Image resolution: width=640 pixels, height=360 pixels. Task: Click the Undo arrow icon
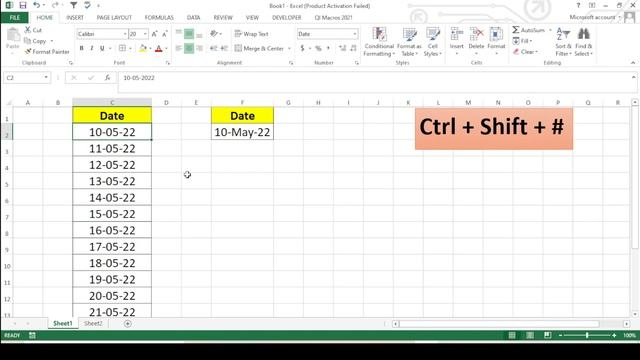click(x=37, y=5)
